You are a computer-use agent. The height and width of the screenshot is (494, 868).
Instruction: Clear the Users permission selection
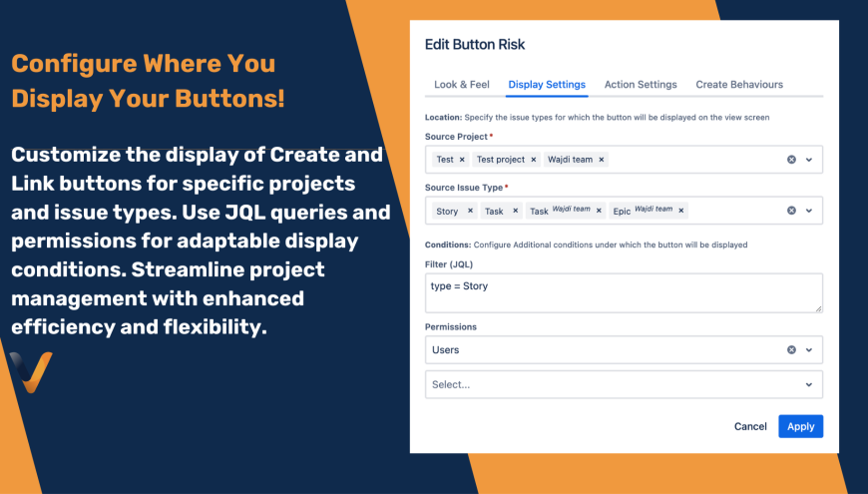(x=791, y=350)
